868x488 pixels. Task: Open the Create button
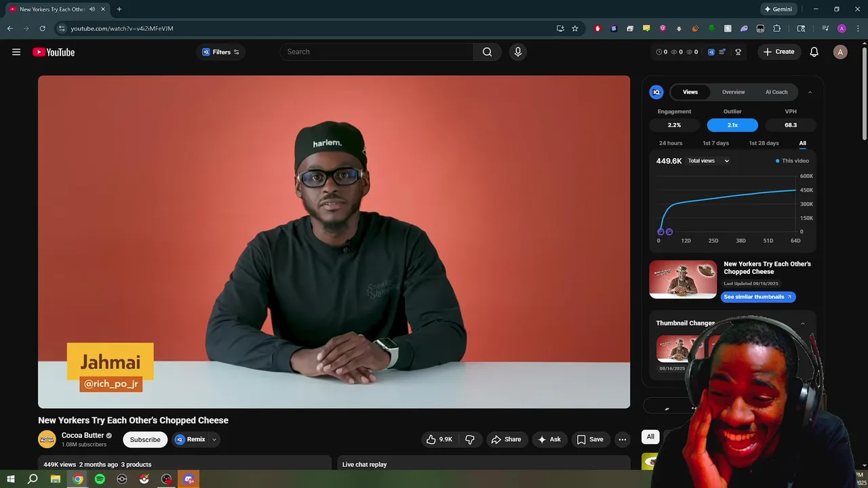click(778, 52)
